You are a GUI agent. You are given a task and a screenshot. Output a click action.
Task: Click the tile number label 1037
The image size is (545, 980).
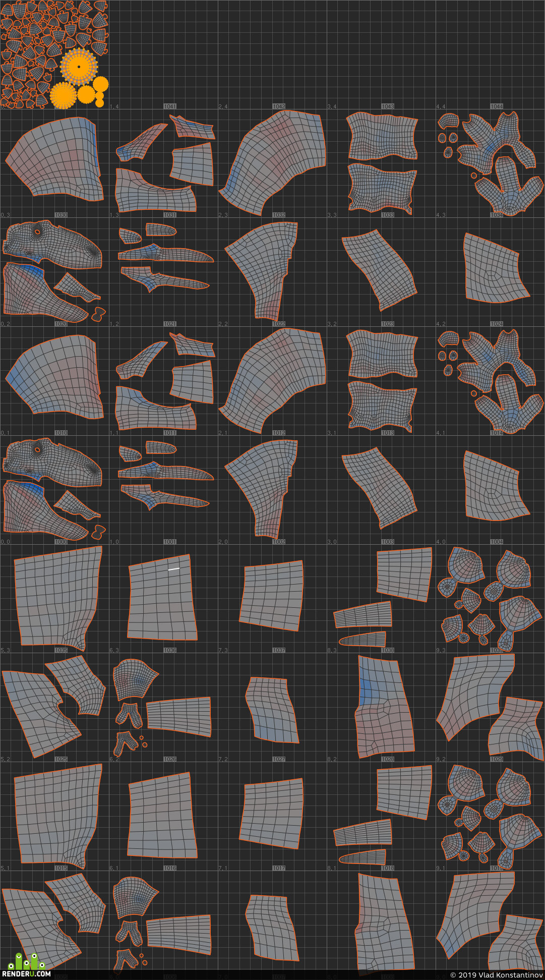pos(279,651)
